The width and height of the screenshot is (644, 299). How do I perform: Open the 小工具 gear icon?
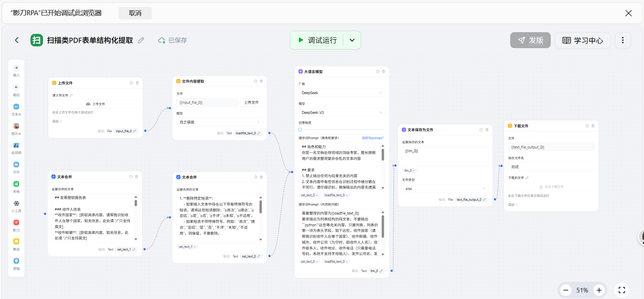coord(16,203)
